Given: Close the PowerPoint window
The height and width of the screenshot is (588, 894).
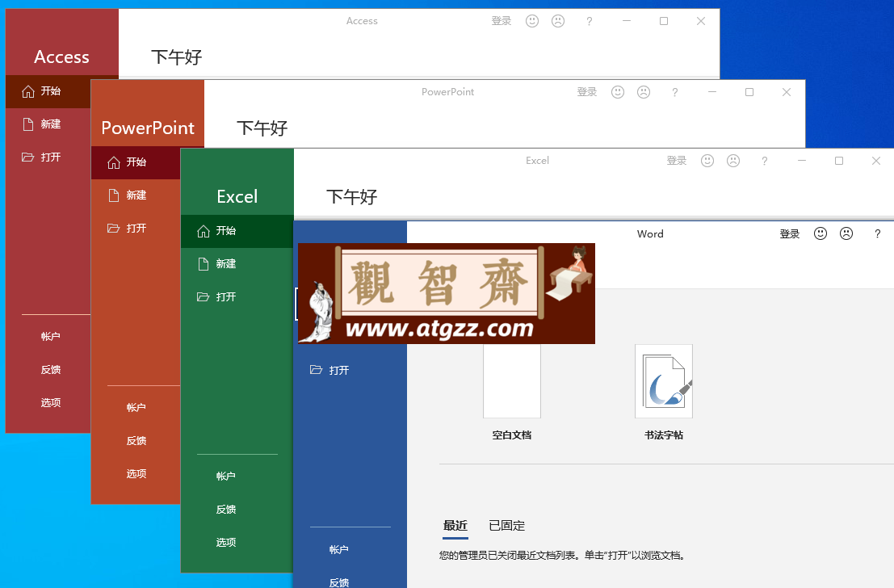Looking at the screenshot, I should [x=787, y=92].
